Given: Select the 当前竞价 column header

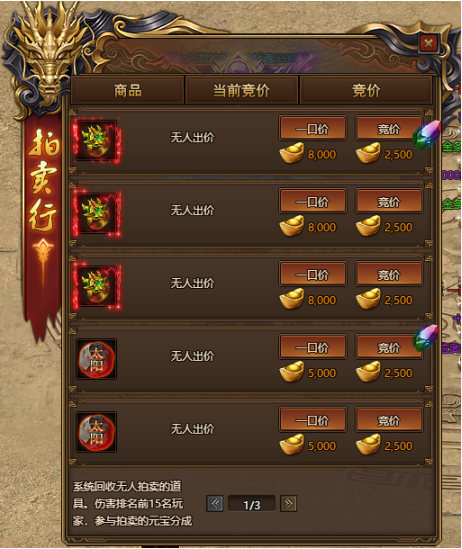Looking at the screenshot, I should (x=242, y=90).
